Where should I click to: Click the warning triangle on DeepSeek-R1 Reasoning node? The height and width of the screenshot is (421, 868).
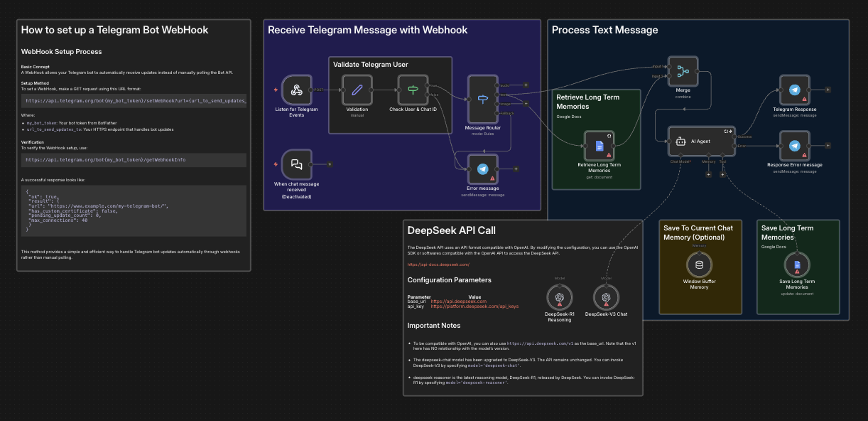coord(560,304)
